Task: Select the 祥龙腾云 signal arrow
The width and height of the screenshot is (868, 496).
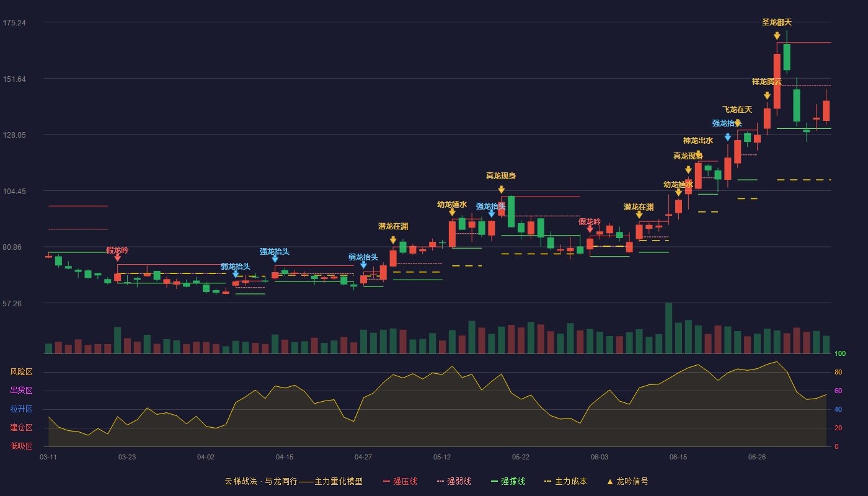Action: pyautogui.click(x=767, y=95)
